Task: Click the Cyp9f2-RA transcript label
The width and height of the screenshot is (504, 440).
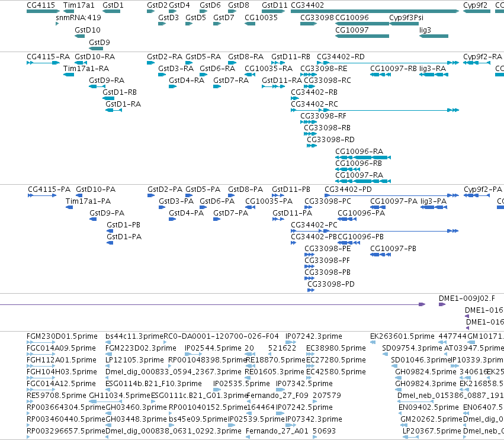Action: (483, 57)
